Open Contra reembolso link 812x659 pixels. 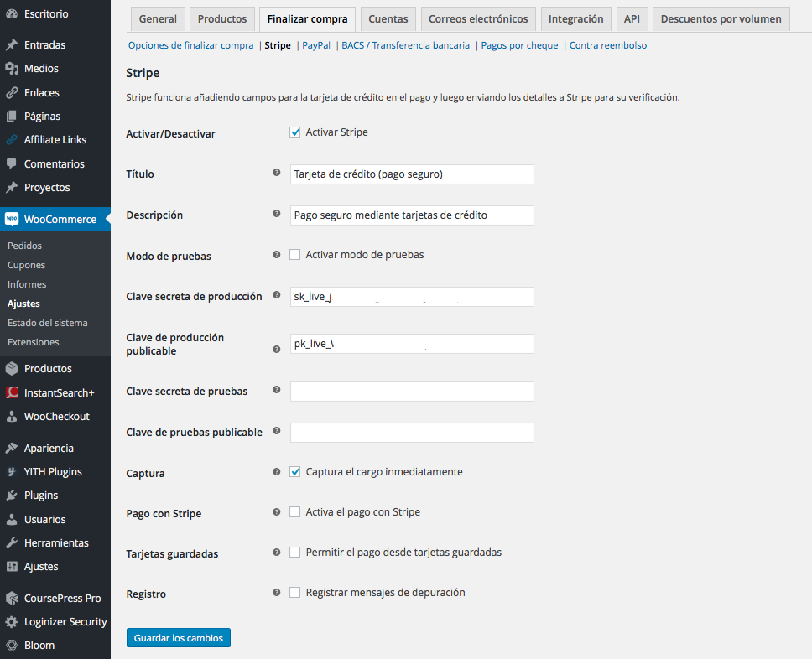(x=608, y=45)
